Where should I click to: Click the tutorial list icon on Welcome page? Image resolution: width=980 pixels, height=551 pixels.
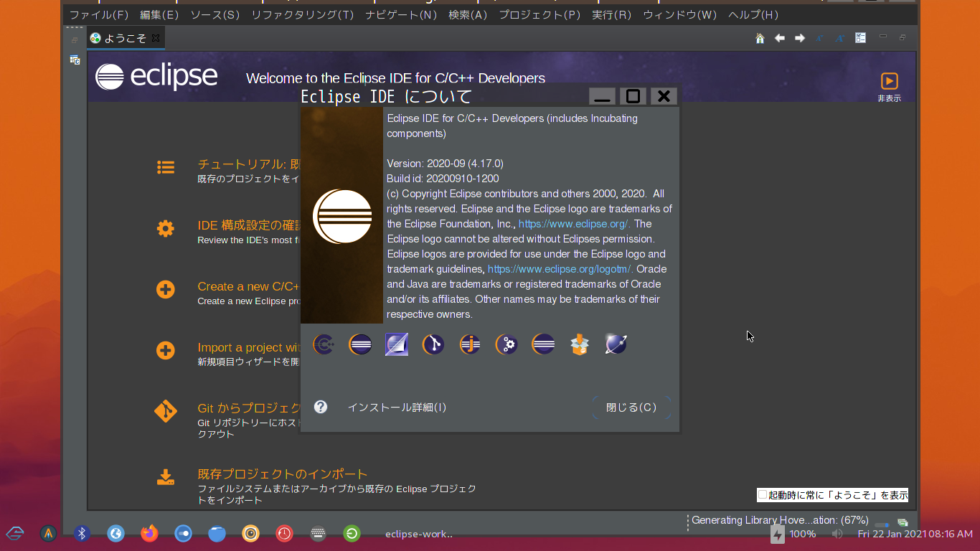(166, 168)
